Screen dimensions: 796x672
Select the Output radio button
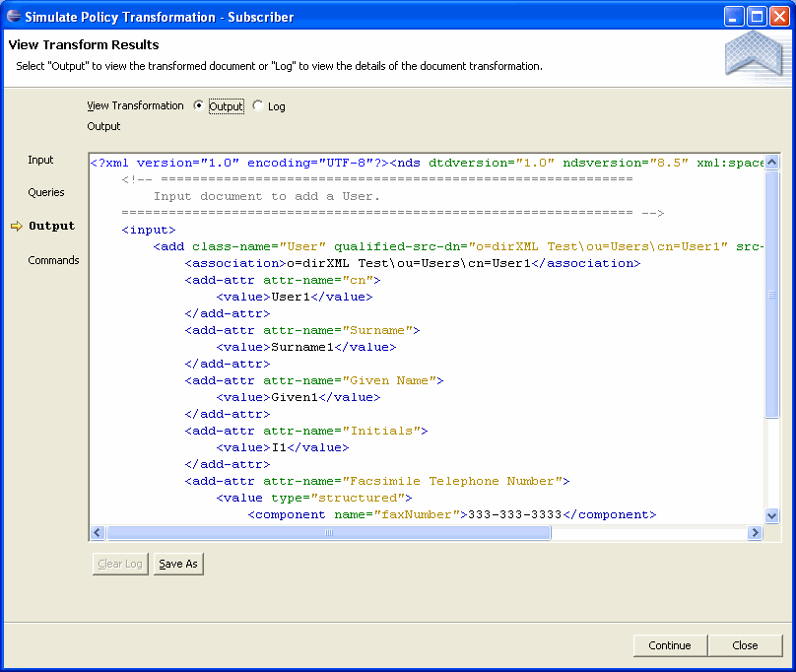click(199, 106)
